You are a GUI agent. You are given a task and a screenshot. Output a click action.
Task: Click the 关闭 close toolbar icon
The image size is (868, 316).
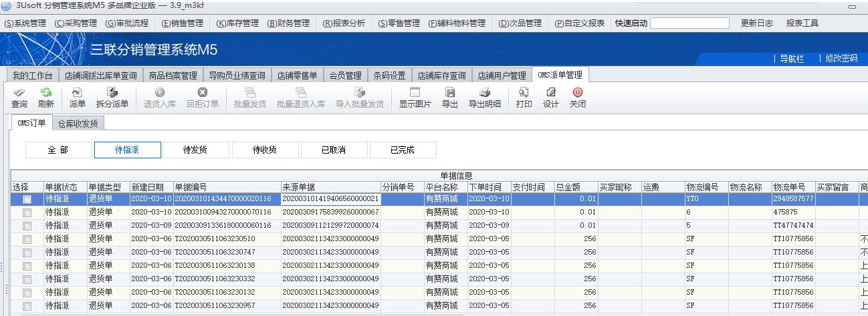pos(578,98)
